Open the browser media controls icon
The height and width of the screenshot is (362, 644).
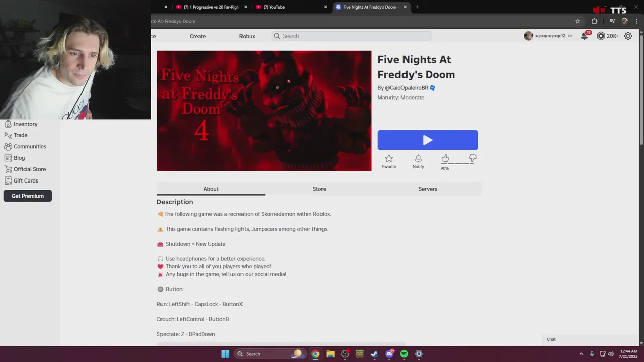pyautogui.click(x=612, y=21)
